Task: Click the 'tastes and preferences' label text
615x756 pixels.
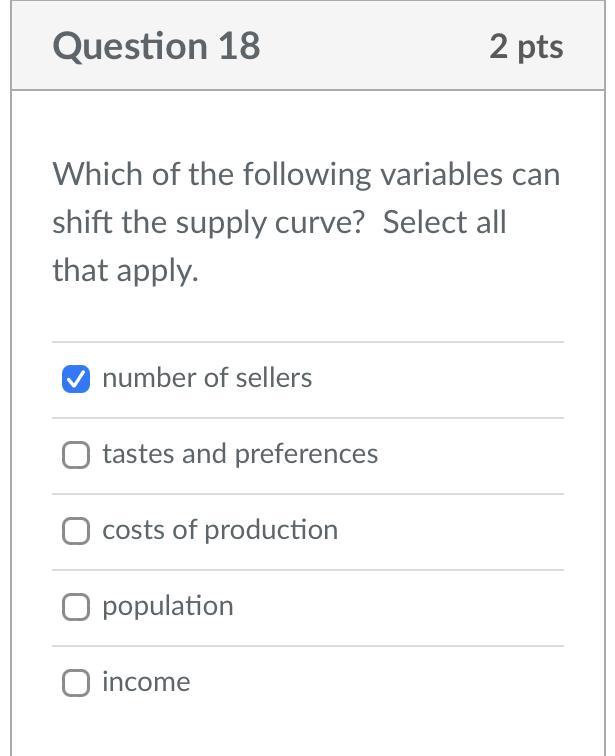Action: click(240, 454)
